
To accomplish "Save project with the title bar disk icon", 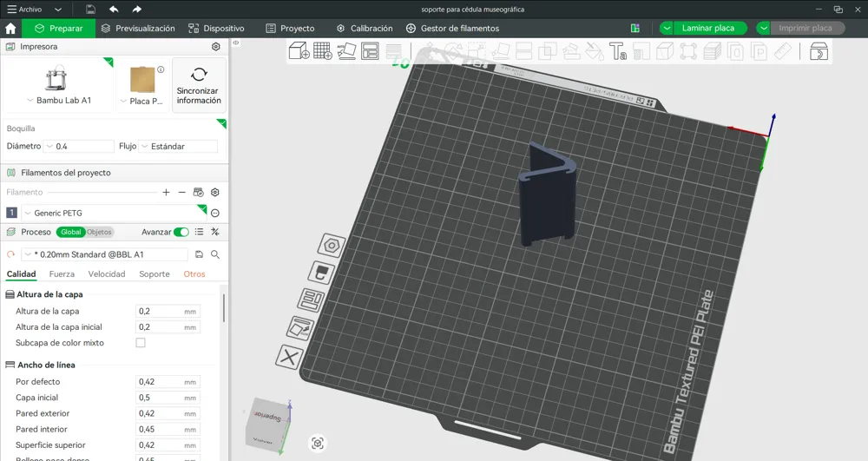I will pyautogui.click(x=91, y=10).
